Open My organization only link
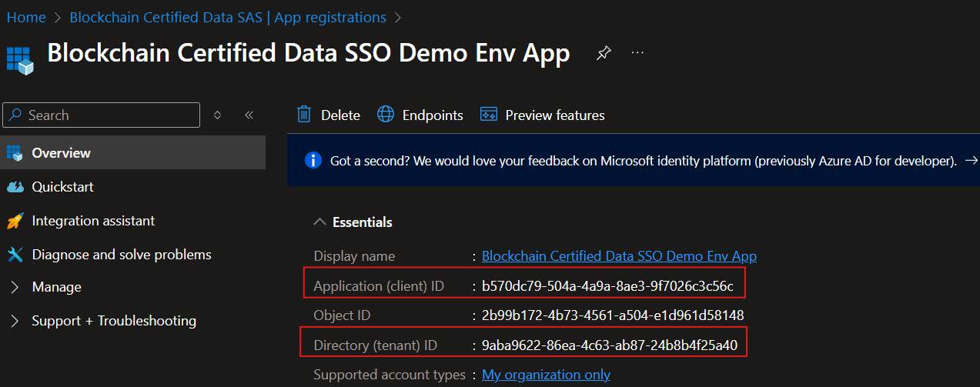980x387 pixels. click(546, 375)
